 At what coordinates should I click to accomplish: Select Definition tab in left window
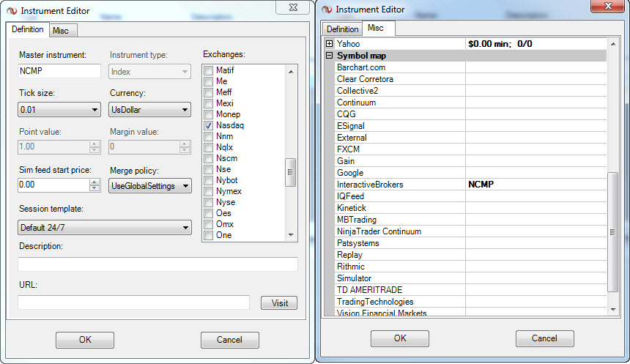pos(27,29)
